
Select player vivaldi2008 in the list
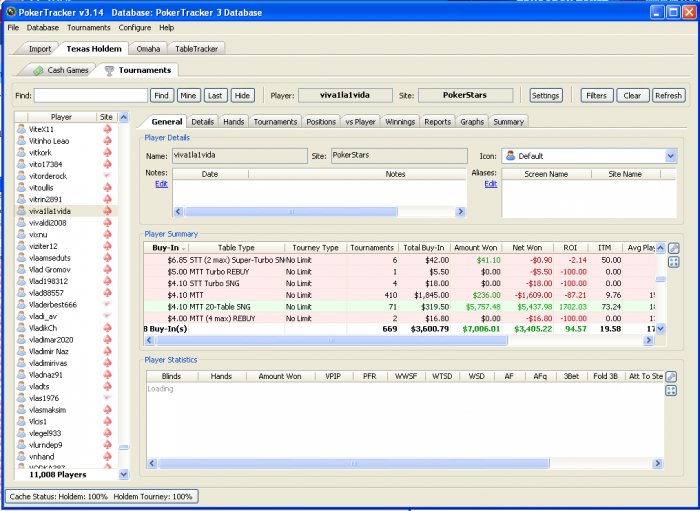point(48,222)
